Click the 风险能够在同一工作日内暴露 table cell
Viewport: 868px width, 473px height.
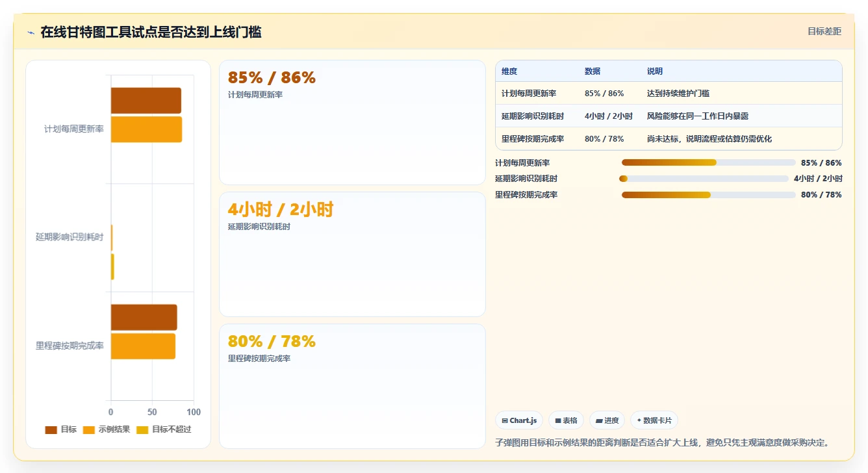click(x=698, y=116)
